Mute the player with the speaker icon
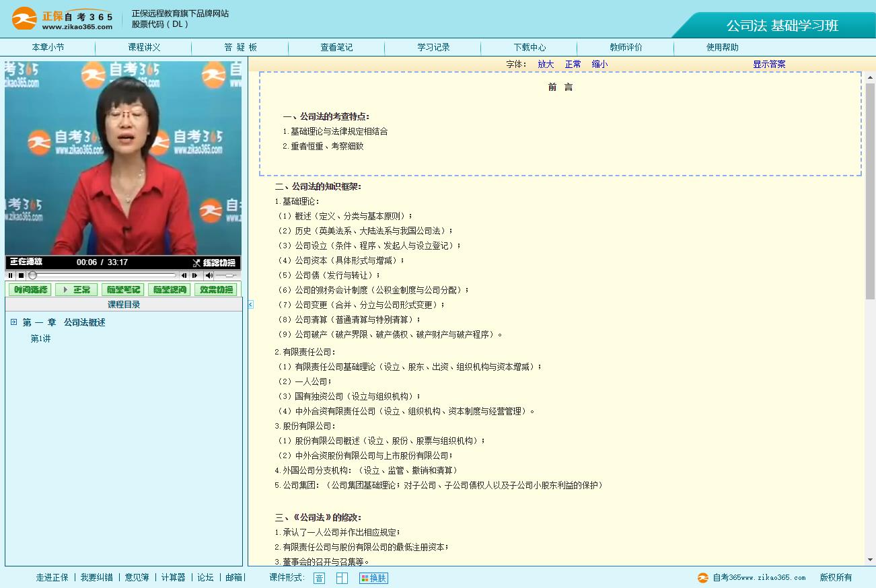Viewport: 876px width, 588px height. pyautogui.click(x=209, y=275)
